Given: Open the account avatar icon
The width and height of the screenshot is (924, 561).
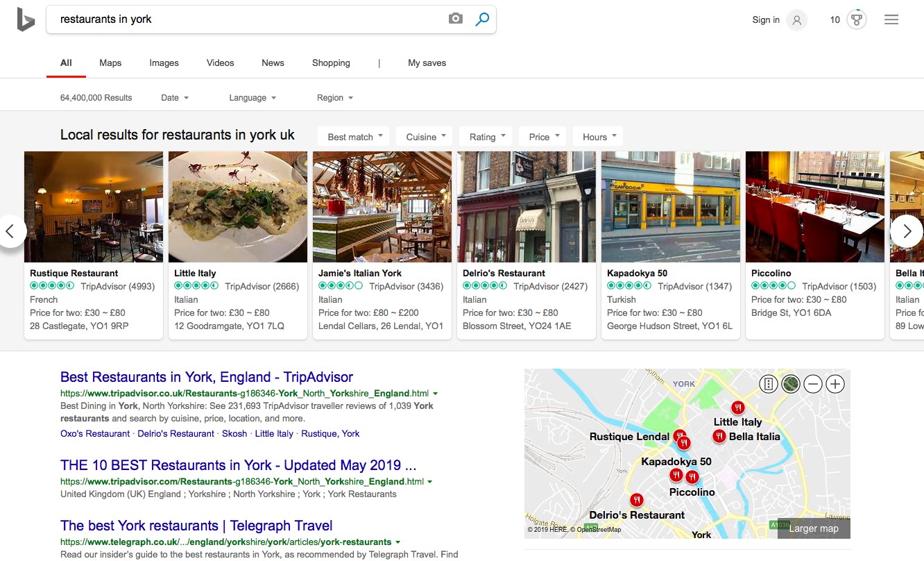Looking at the screenshot, I should tap(797, 20).
